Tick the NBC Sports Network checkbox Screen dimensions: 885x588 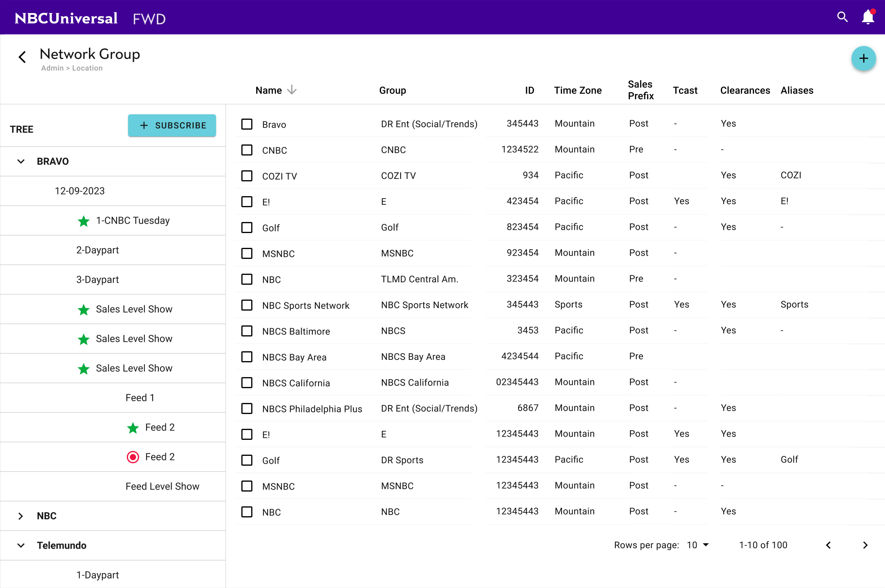coord(247,305)
